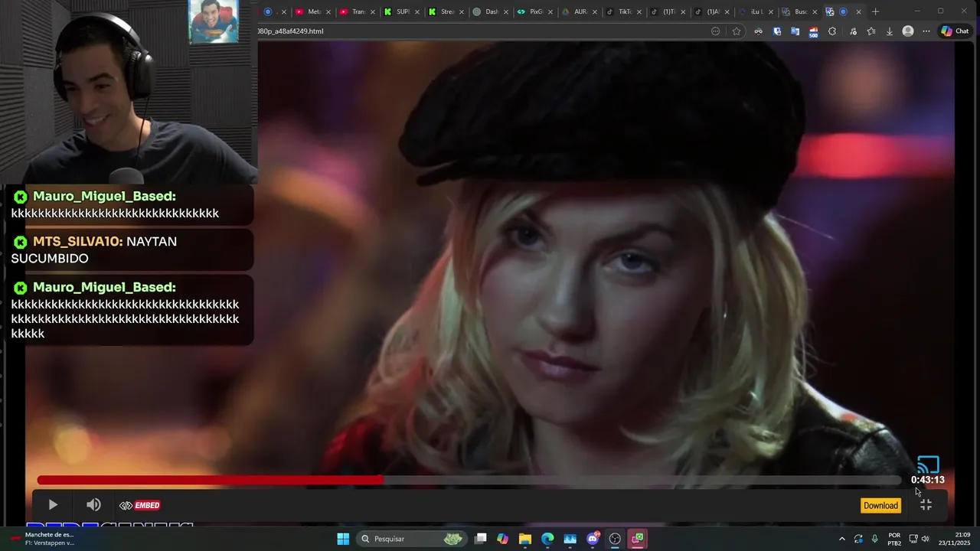This screenshot has height=551, width=980.
Task: Open the pink streaming app taskbar icon
Action: pyautogui.click(x=637, y=539)
